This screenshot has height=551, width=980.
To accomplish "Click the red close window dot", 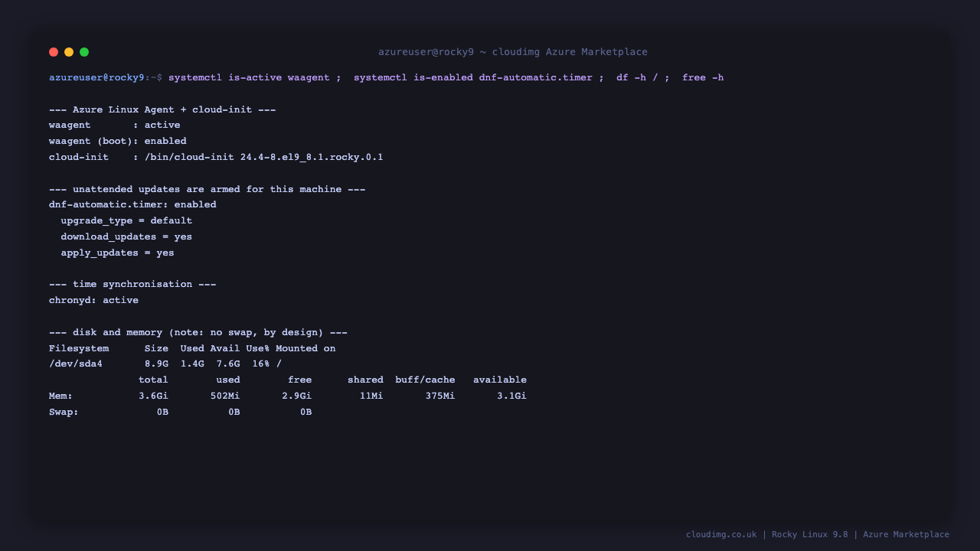I will [x=54, y=52].
